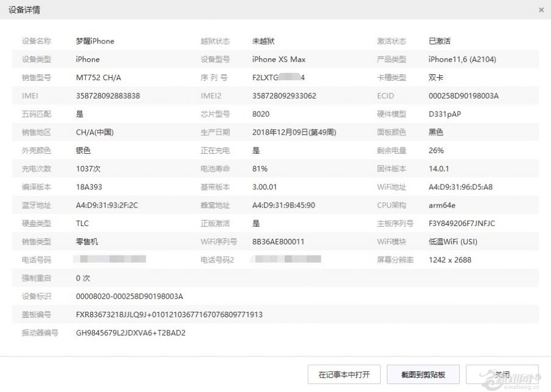
Task: Click the 电池寿命 label
Action: tap(215, 169)
